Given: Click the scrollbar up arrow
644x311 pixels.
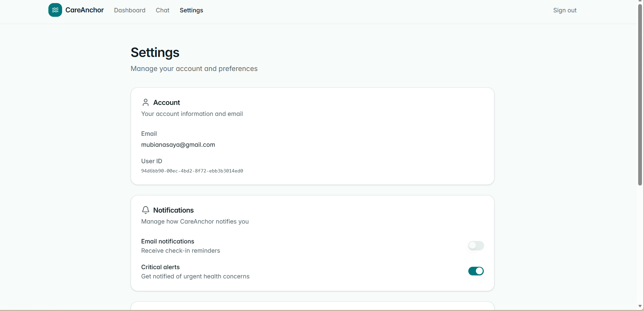Looking at the screenshot, I should [640, 1].
